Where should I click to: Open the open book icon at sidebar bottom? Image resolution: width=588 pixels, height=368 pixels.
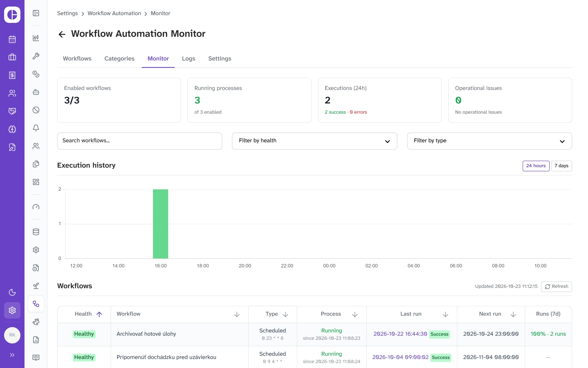coord(36,358)
